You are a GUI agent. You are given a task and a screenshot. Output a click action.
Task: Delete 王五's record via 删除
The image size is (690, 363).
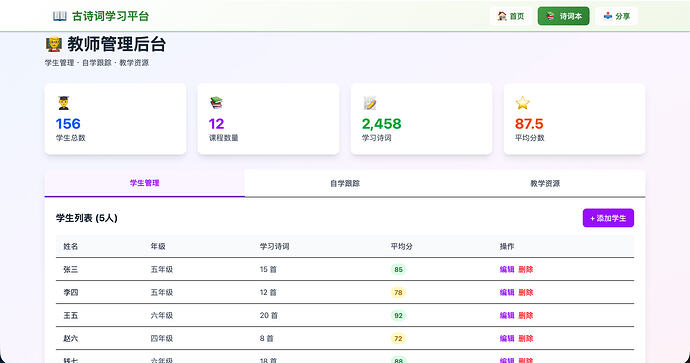tap(525, 315)
